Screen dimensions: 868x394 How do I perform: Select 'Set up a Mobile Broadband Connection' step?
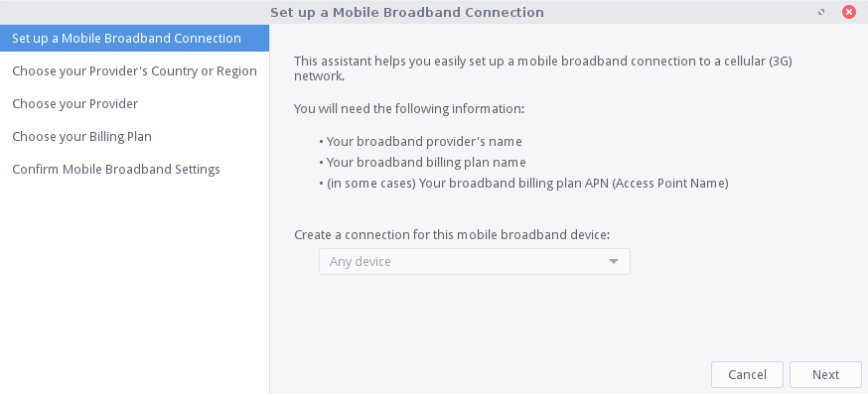tap(134, 38)
